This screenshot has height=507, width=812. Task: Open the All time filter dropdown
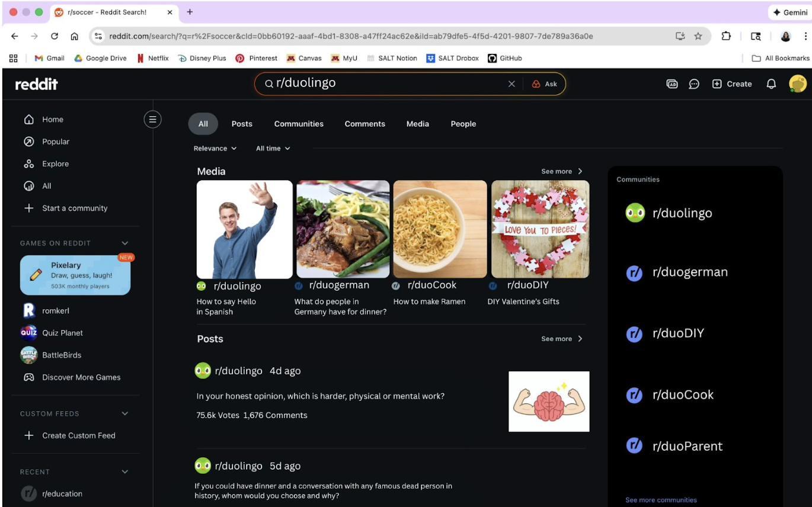coord(273,149)
